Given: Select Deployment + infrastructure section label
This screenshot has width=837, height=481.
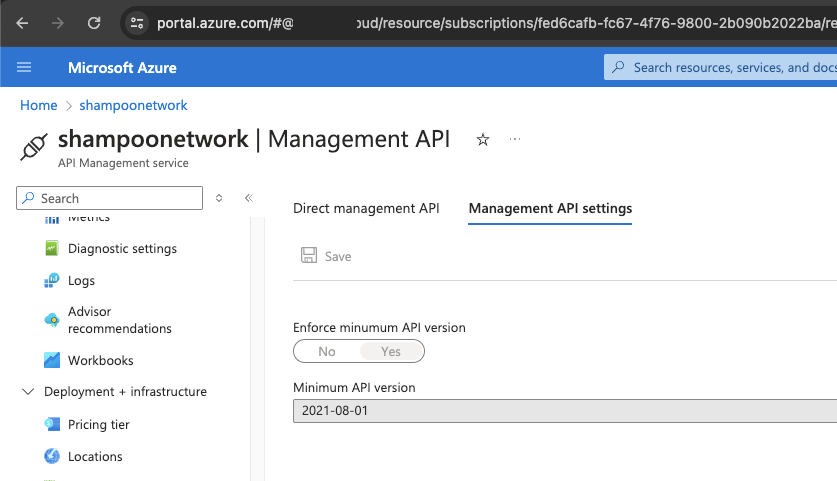Looking at the screenshot, I should click(x=125, y=392).
